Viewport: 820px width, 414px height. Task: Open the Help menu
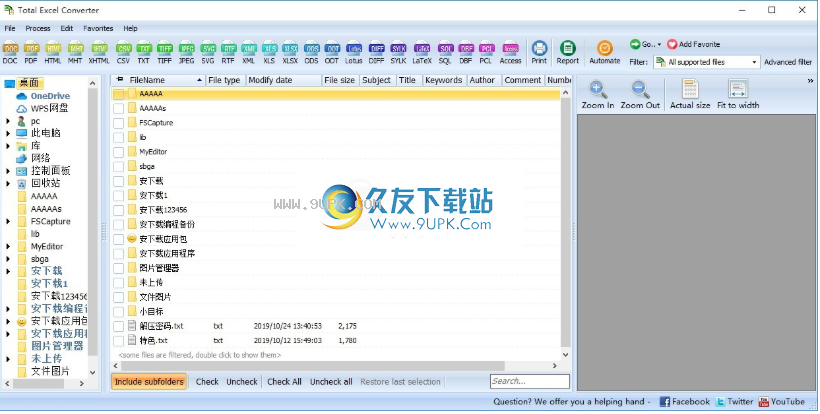coord(130,28)
